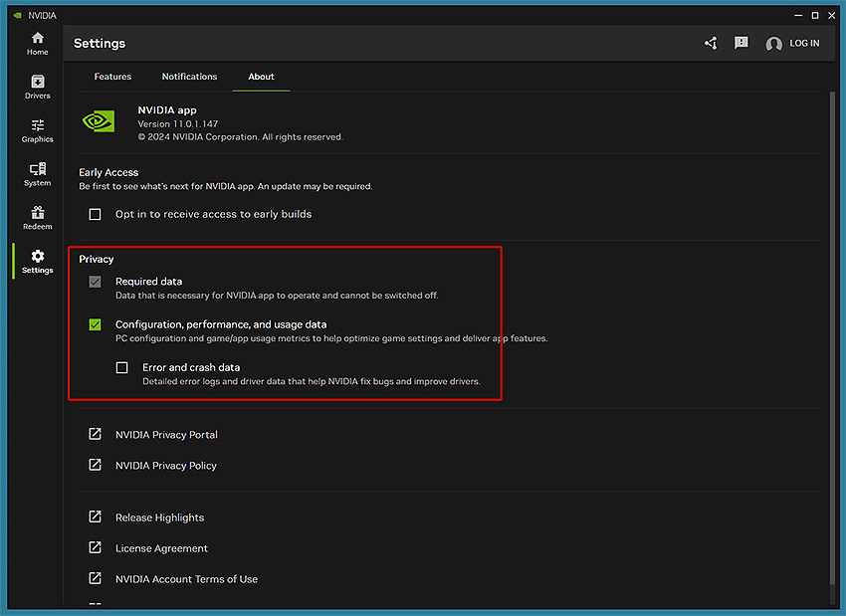Close the NVIDIA app window
846x616 pixels.
coord(832,15)
